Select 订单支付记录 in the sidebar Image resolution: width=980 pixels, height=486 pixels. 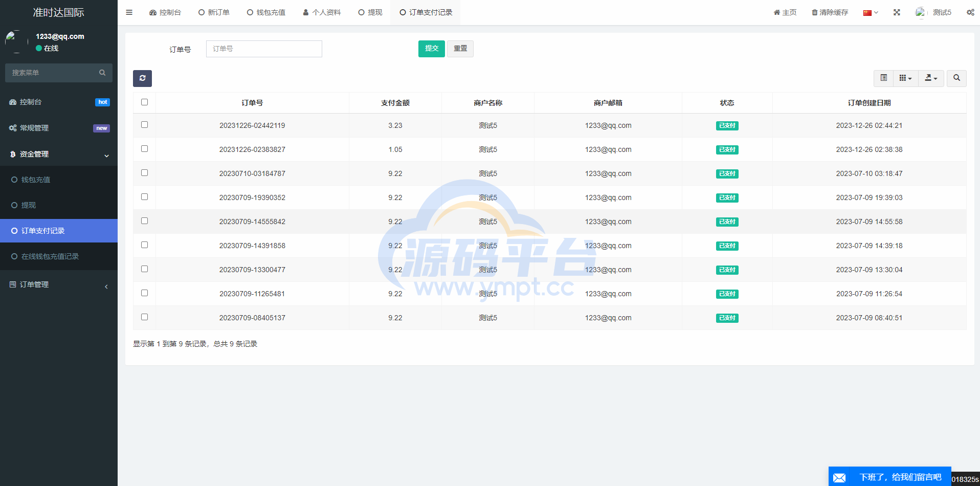[x=59, y=231]
